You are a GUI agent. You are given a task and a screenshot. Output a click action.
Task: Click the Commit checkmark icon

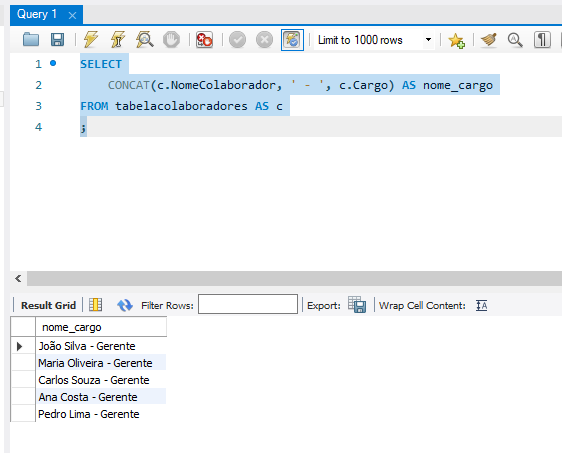pos(237,40)
